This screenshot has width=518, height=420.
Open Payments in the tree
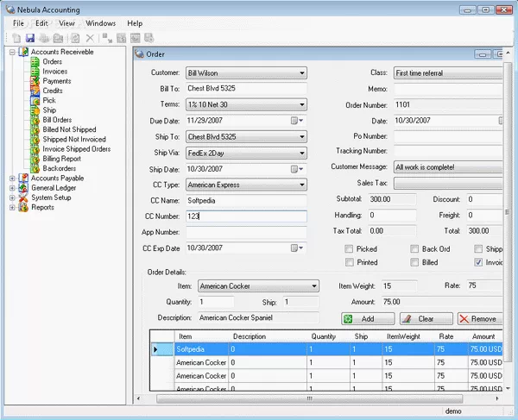point(57,81)
